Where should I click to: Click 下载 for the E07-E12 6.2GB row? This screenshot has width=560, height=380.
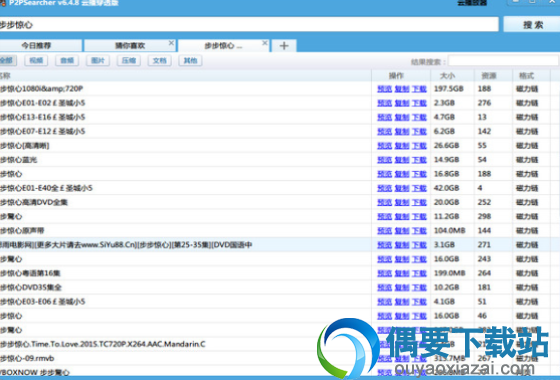click(x=419, y=131)
